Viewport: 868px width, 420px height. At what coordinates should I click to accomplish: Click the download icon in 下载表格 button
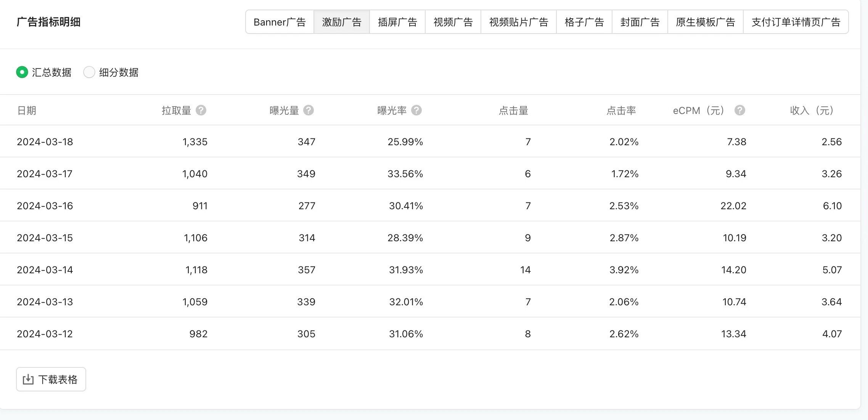tap(28, 380)
